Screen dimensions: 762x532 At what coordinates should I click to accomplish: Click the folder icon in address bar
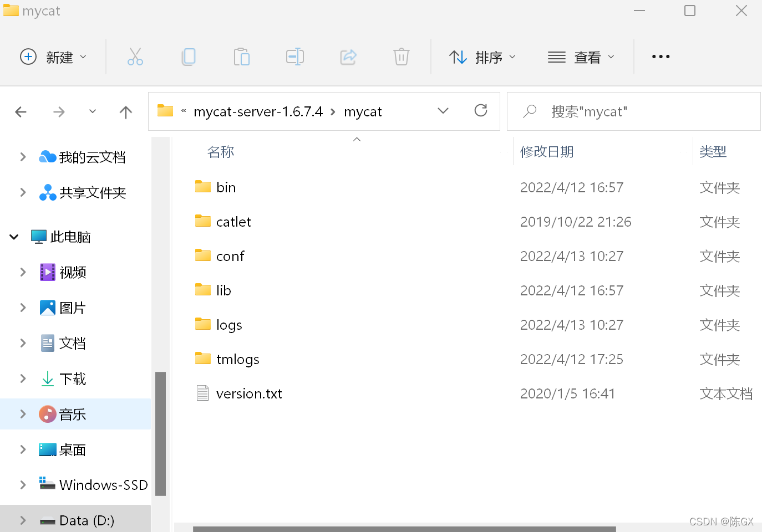point(165,110)
